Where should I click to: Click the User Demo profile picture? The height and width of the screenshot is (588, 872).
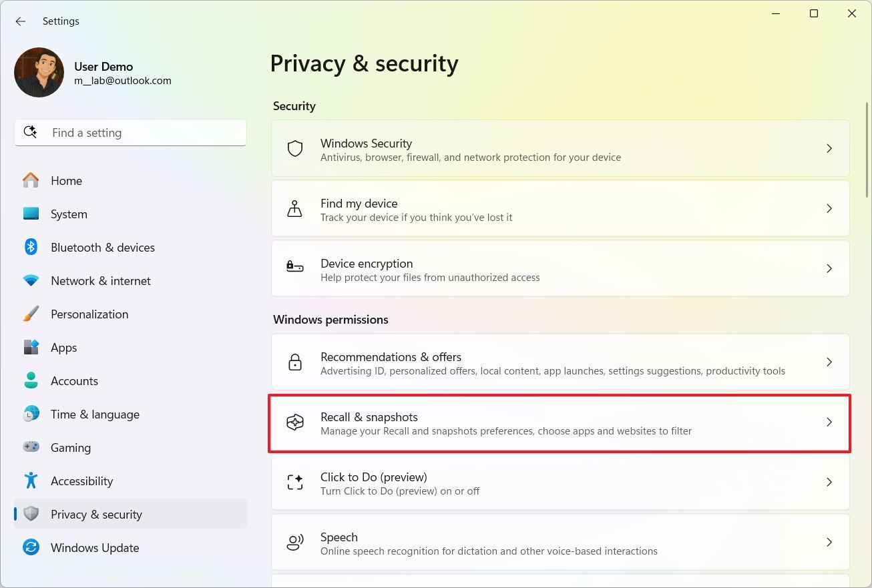[39, 73]
